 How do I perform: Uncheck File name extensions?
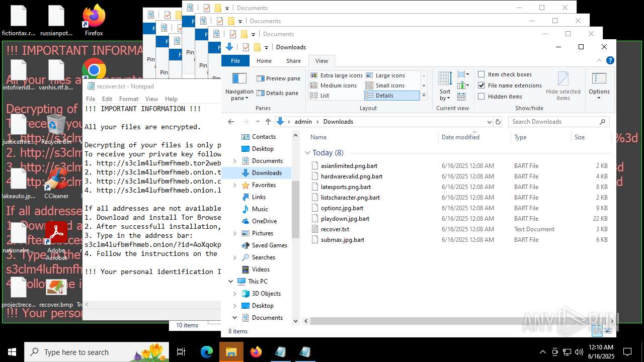(x=510, y=85)
